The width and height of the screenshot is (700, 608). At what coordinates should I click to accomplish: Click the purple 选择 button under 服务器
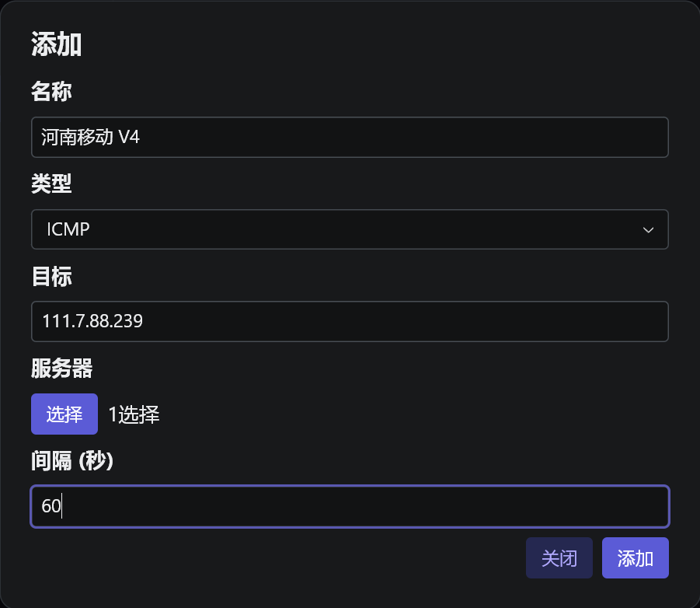coord(64,414)
